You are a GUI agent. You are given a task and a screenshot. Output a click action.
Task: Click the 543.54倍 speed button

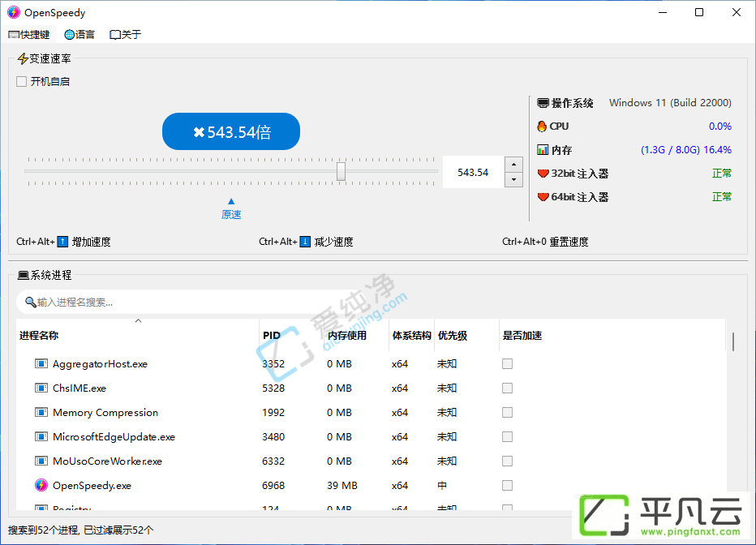point(231,131)
